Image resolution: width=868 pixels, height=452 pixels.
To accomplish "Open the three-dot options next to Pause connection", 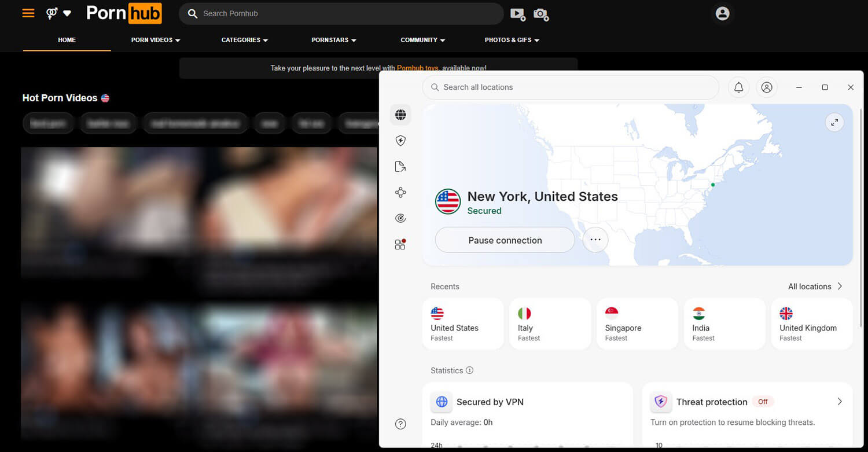I will (595, 240).
